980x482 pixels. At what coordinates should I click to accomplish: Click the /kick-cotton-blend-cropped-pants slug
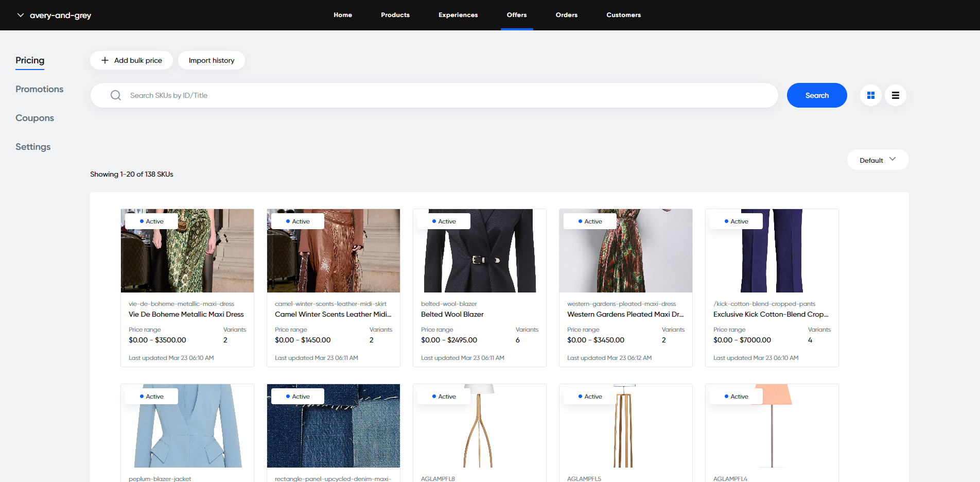coord(764,304)
